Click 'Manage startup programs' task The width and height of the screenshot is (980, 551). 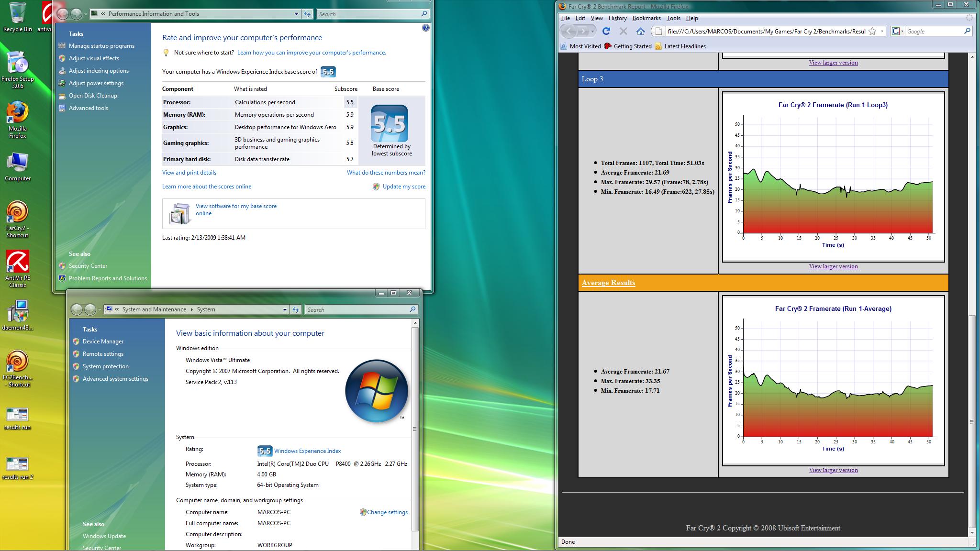tap(101, 46)
